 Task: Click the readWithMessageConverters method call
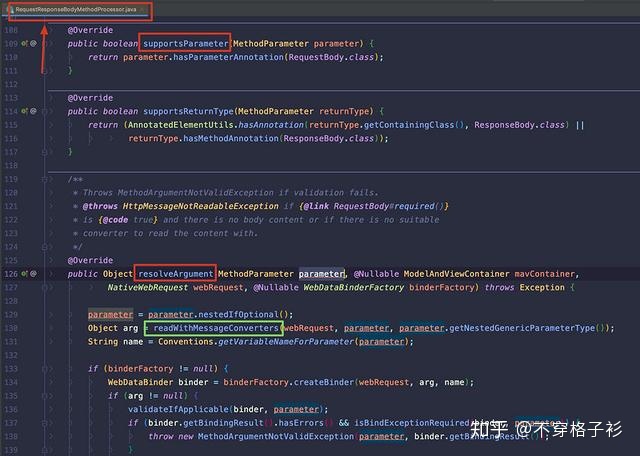216,328
